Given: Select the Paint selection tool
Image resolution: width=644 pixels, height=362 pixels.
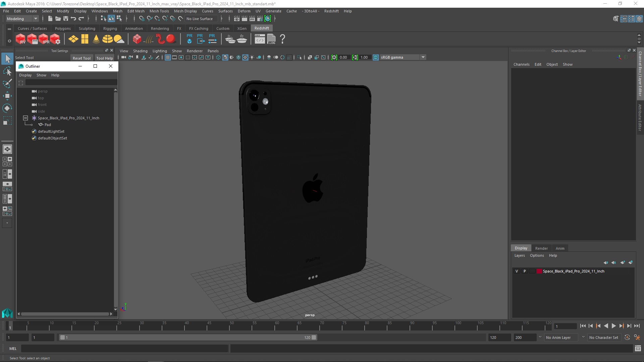Looking at the screenshot, I should (7, 83).
